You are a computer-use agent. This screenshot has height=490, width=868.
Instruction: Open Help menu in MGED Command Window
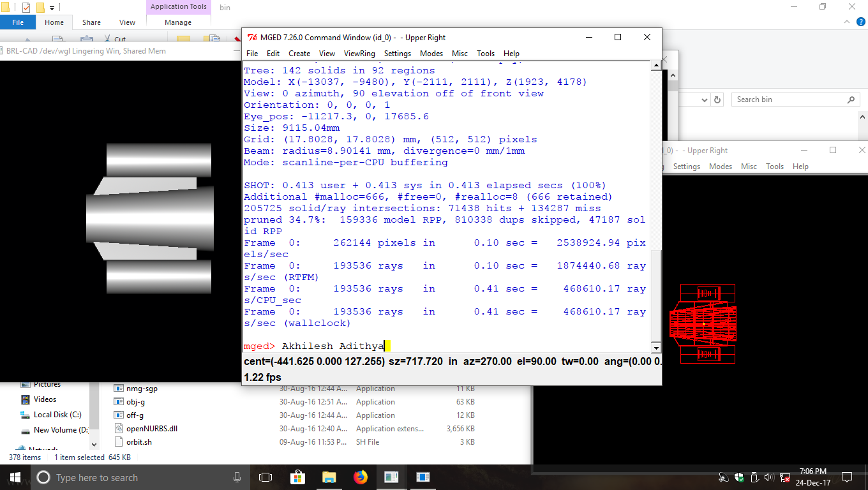511,54
